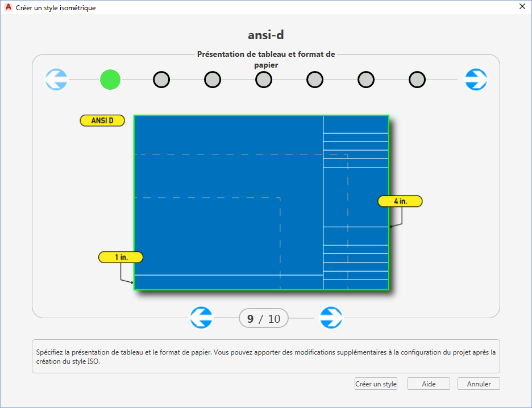Viewport: 532px width, 408px height.
Task: Jump to the sixth step circle
Action: point(366,80)
